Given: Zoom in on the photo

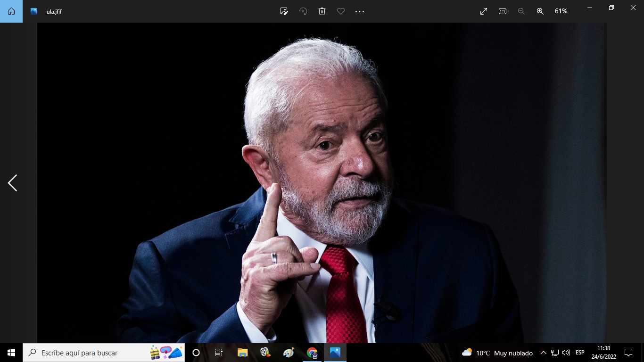Looking at the screenshot, I should pyautogui.click(x=540, y=11).
